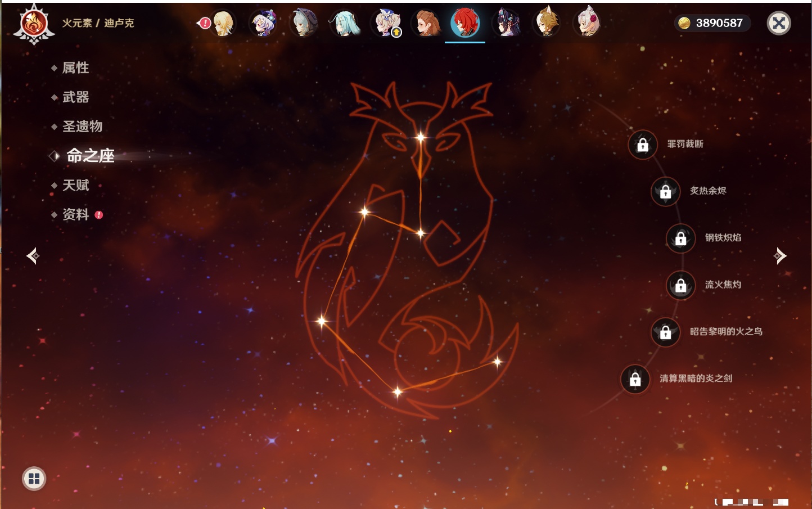
Task: Select the white-haired portrait with red flower
Action: point(587,24)
